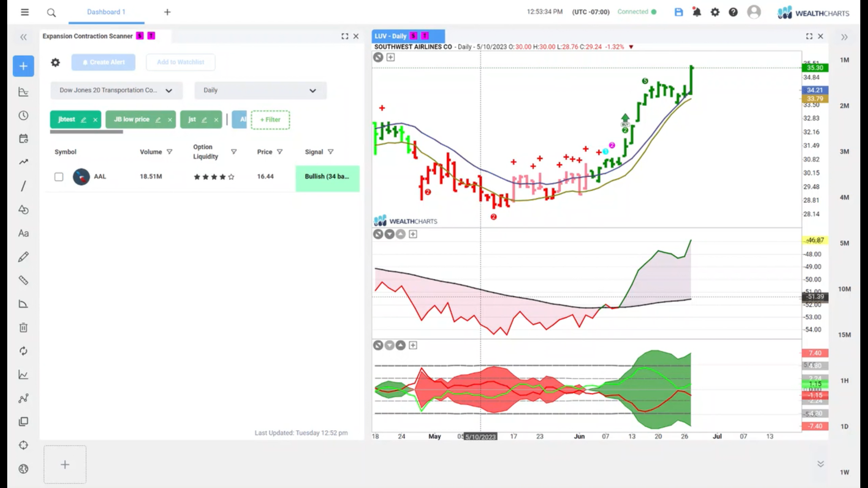
Task: Open the chart tool in sidebar
Action: coord(24,92)
